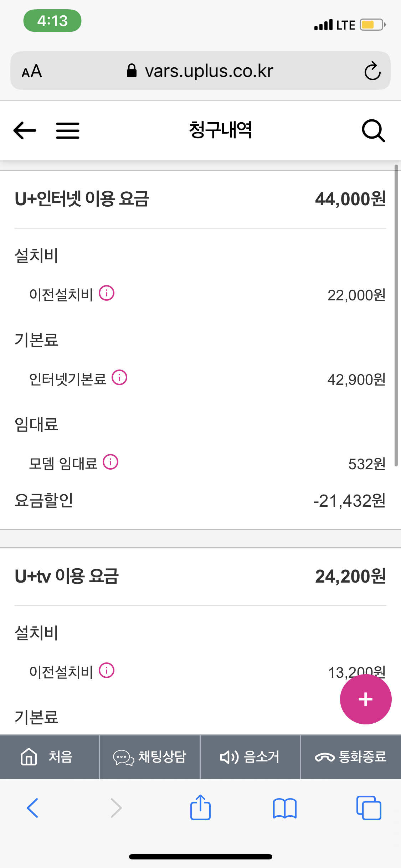Open the AA text size menu
Screen dimensions: 401x868
[32, 71]
